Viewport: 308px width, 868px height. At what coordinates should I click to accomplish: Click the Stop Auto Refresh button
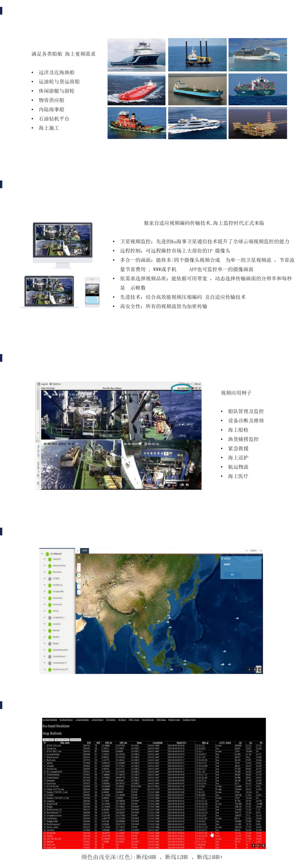(62, 740)
